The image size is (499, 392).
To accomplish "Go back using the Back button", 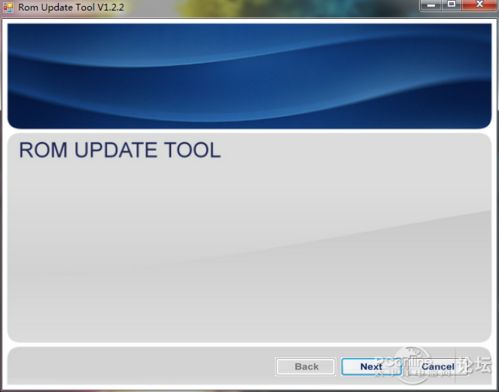I will [306, 367].
